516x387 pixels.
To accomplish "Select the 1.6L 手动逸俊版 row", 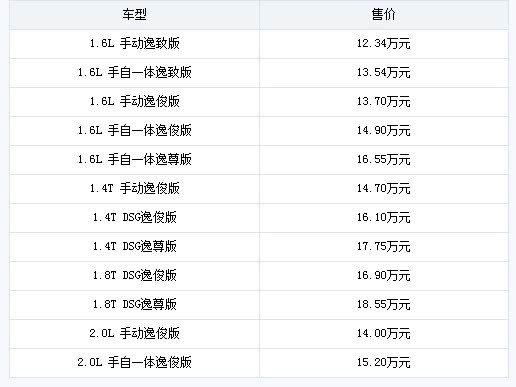I will (259, 102).
